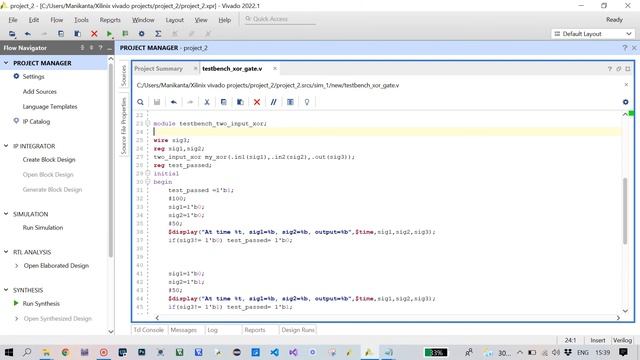Close the testbench_xor_gate.v tab
Screen dimensions: 640x360
275,69
